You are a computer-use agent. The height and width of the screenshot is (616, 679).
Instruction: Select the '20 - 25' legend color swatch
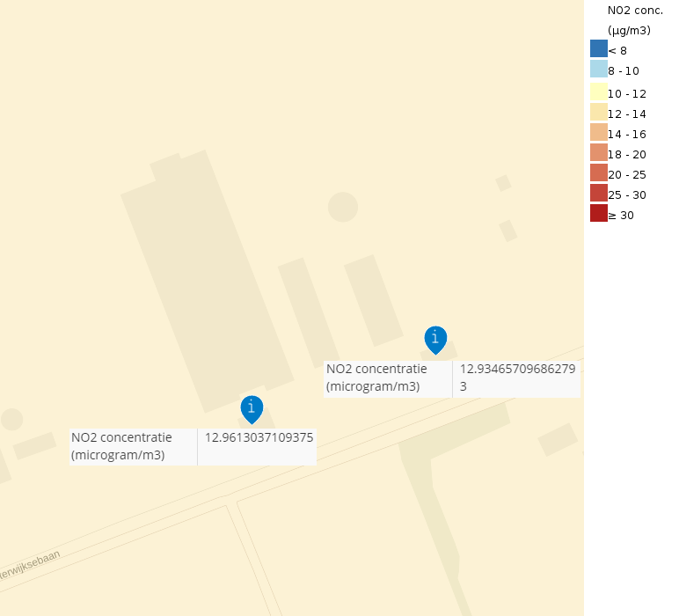click(x=598, y=172)
